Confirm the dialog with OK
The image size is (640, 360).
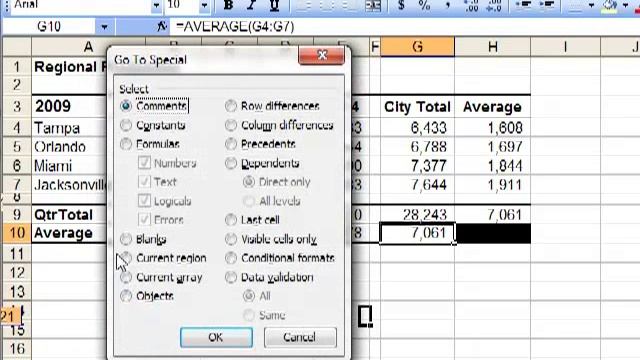(x=216, y=337)
